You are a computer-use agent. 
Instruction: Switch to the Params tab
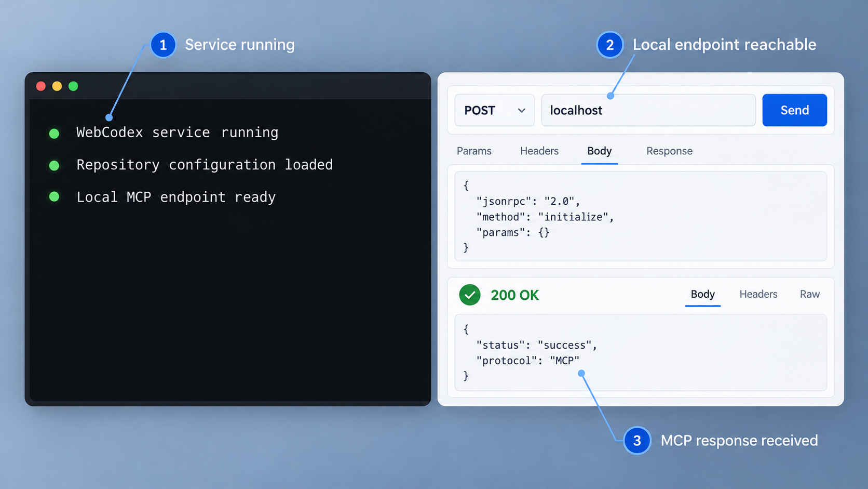click(x=474, y=151)
